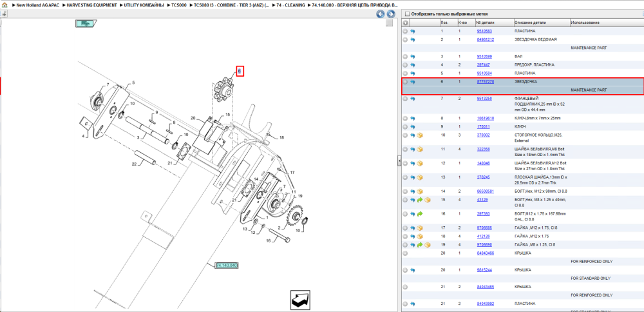
Task: Click green arrow icon for part 9706690
Action: click(x=420, y=245)
